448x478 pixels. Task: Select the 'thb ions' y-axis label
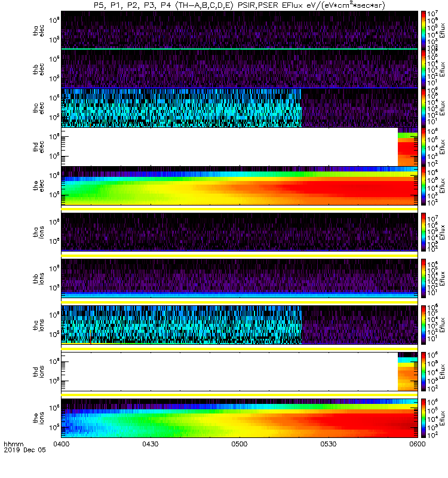[38, 278]
